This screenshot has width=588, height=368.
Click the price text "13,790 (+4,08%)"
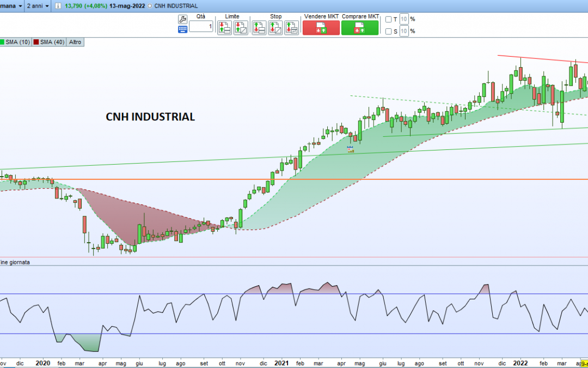click(85, 6)
